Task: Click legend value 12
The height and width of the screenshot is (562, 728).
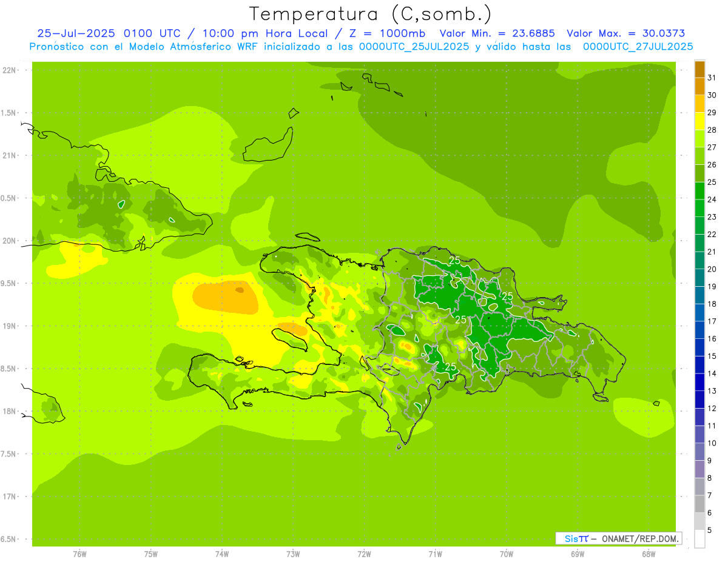Action: tap(712, 408)
